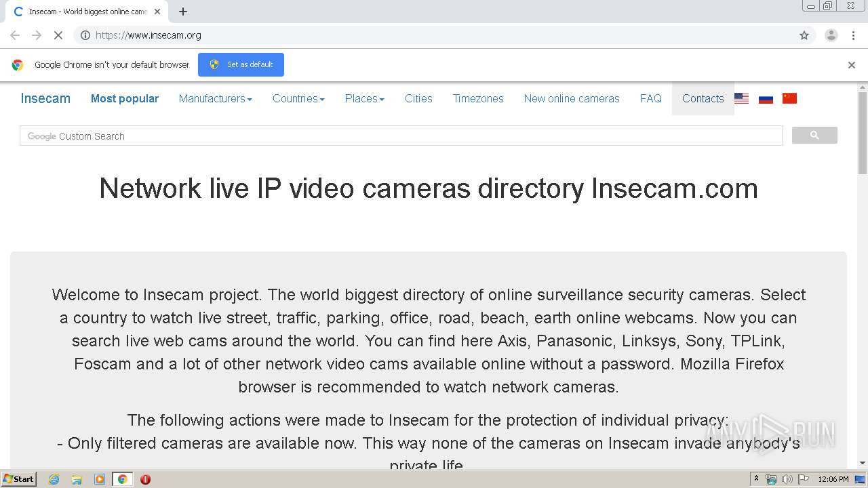Click the taskbar clock showing 12:06 PM

[833, 479]
